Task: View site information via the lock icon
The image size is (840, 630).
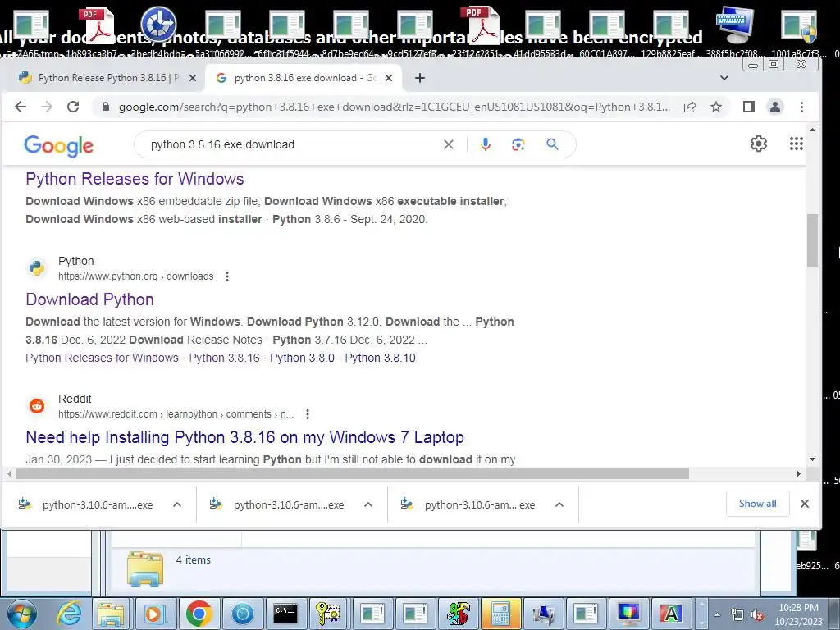Action: click(x=106, y=107)
